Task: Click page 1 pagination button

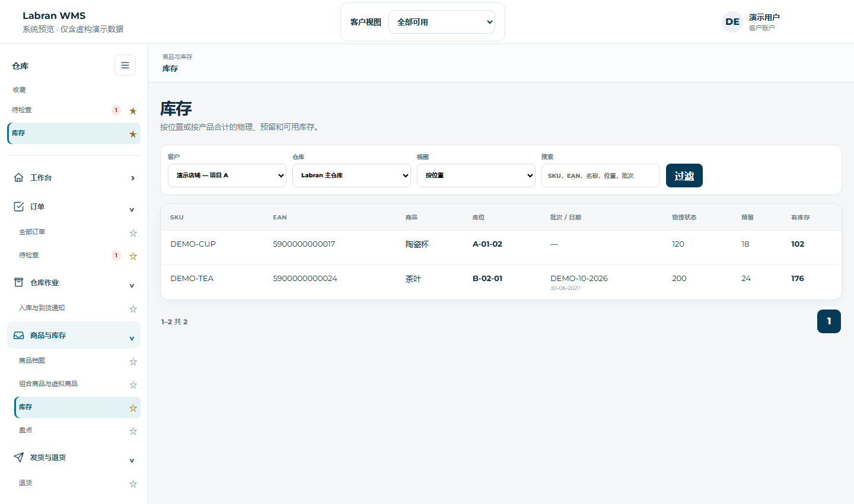Action: [x=829, y=321]
